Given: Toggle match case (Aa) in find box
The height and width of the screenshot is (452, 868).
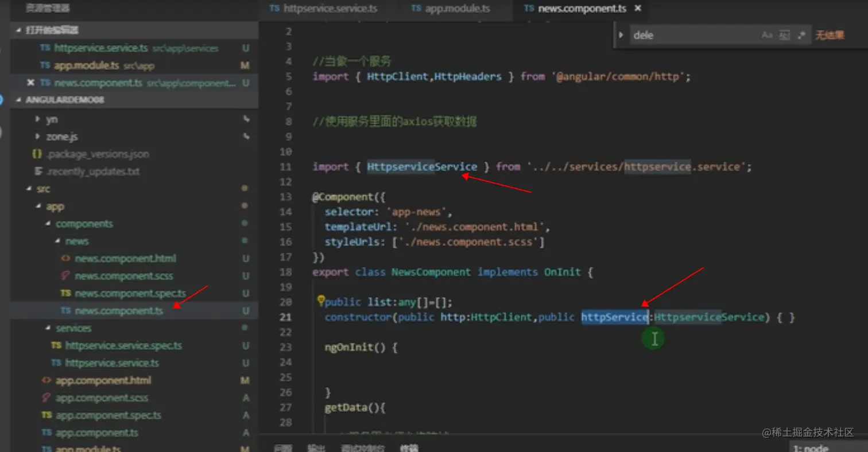Looking at the screenshot, I should pos(767,35).
